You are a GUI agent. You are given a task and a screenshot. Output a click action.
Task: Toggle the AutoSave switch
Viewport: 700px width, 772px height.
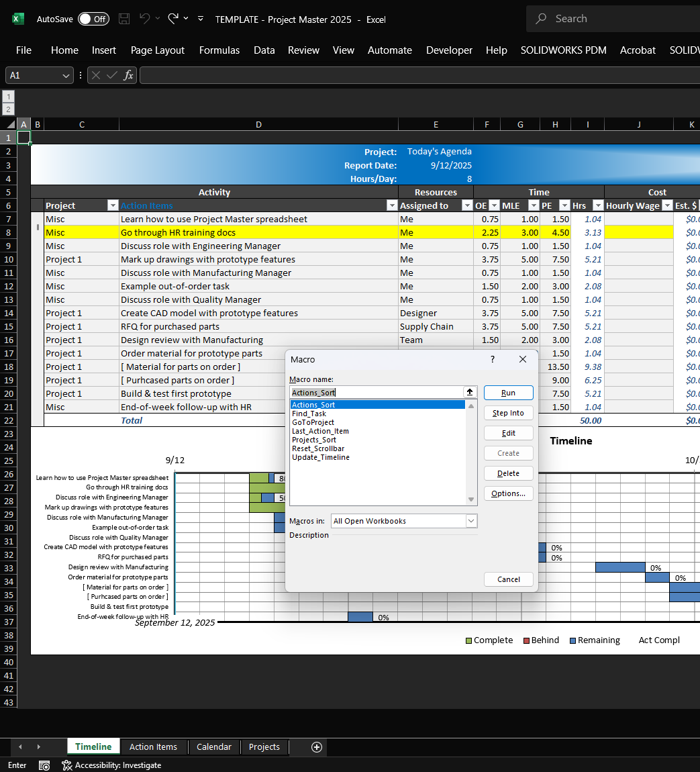(93, 19)
